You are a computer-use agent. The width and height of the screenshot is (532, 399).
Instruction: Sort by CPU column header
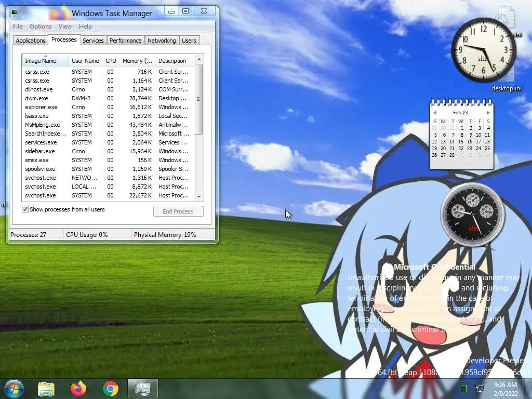[x=111, y=60]
